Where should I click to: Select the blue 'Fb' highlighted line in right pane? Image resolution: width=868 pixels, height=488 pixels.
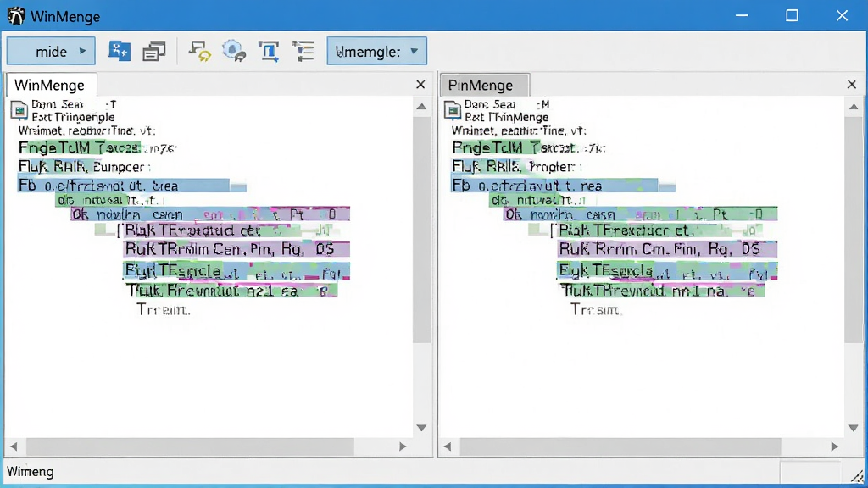coord(563,186)
